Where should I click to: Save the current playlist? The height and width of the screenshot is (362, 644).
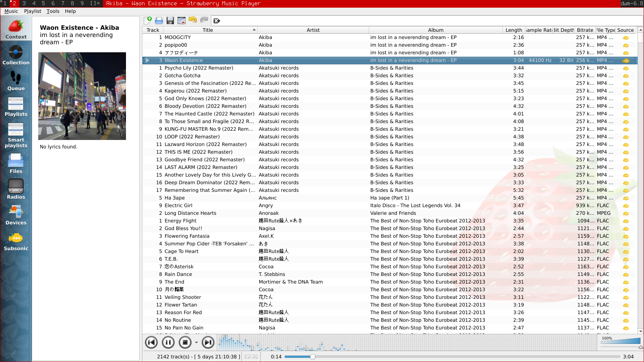tap(170, 21)
